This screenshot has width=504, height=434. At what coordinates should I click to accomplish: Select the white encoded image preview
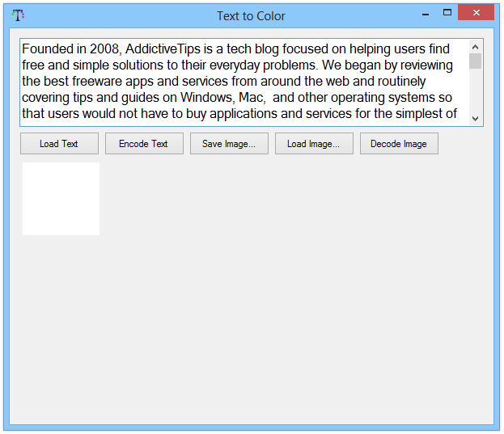[61, 199]
